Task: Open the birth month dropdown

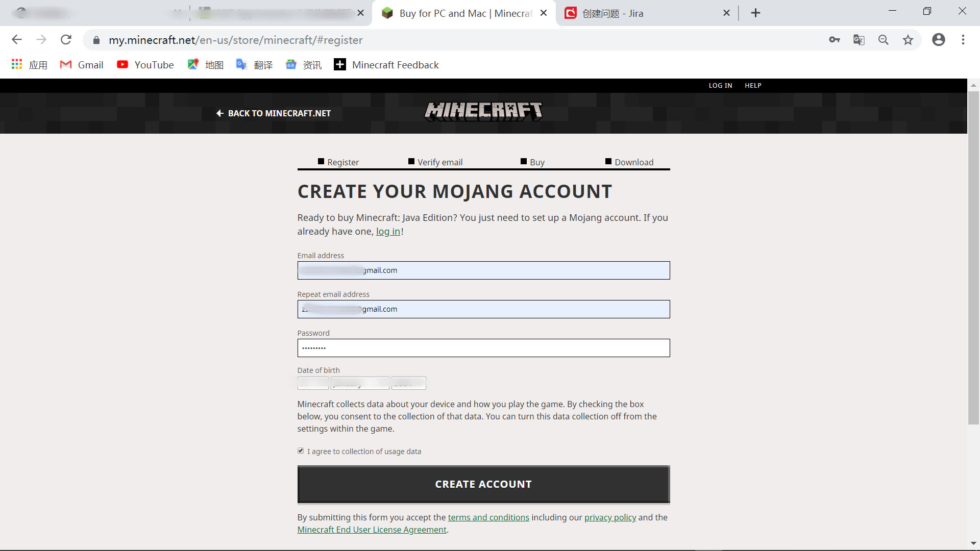Action: pos(360,383)
